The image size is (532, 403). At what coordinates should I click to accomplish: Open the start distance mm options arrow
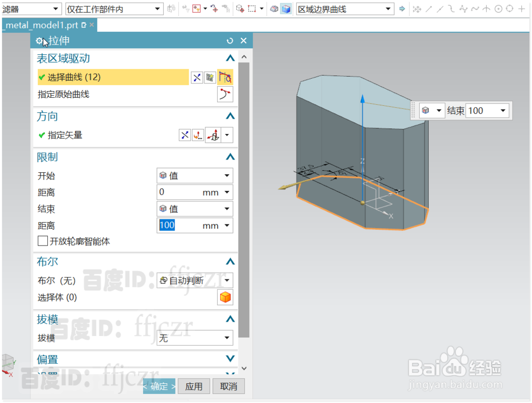click(x=227, y=192)
